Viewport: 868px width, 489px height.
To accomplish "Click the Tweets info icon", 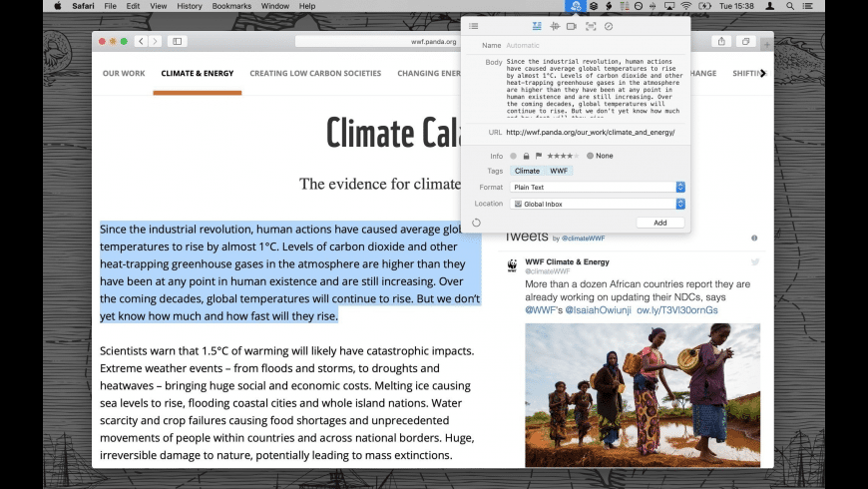I will coord(754,239).
